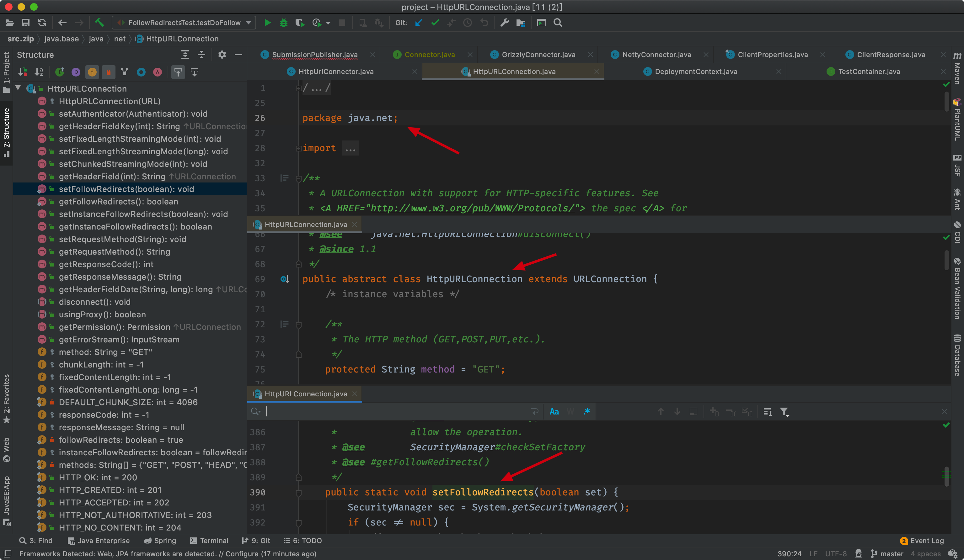
Task: Open Structure panel settings gear
Action: tap(222, 55)
